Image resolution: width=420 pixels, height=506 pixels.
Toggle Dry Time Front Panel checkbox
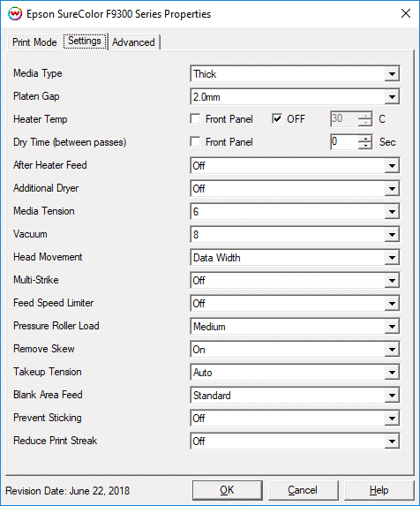195,141
